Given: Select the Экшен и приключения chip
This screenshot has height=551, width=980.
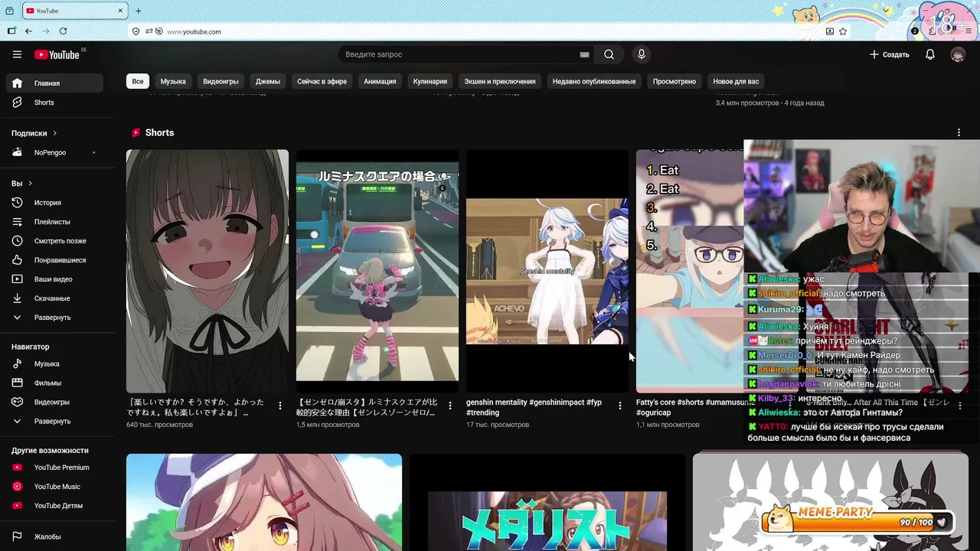Looking at the screenshot, I should point(500,81).
